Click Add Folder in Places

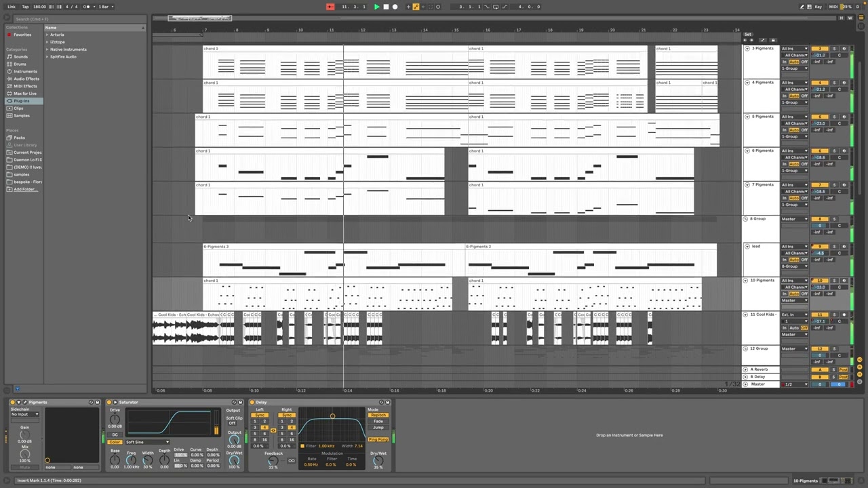click(x=25, y=189)
